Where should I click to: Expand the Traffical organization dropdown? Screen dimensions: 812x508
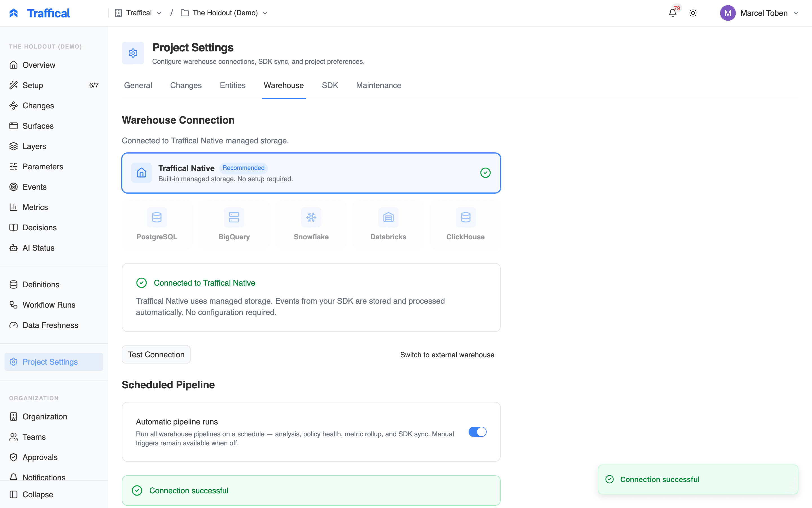pos(139,13)
